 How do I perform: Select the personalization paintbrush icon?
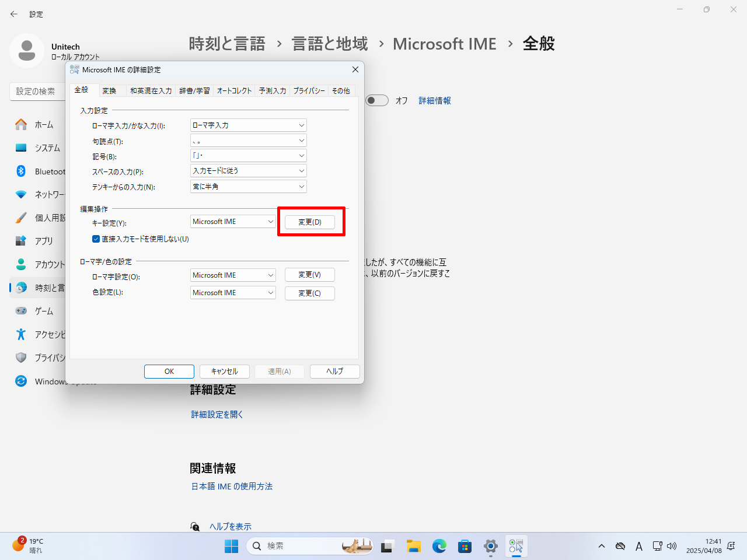pyautogui.click(x=21, y=218)
